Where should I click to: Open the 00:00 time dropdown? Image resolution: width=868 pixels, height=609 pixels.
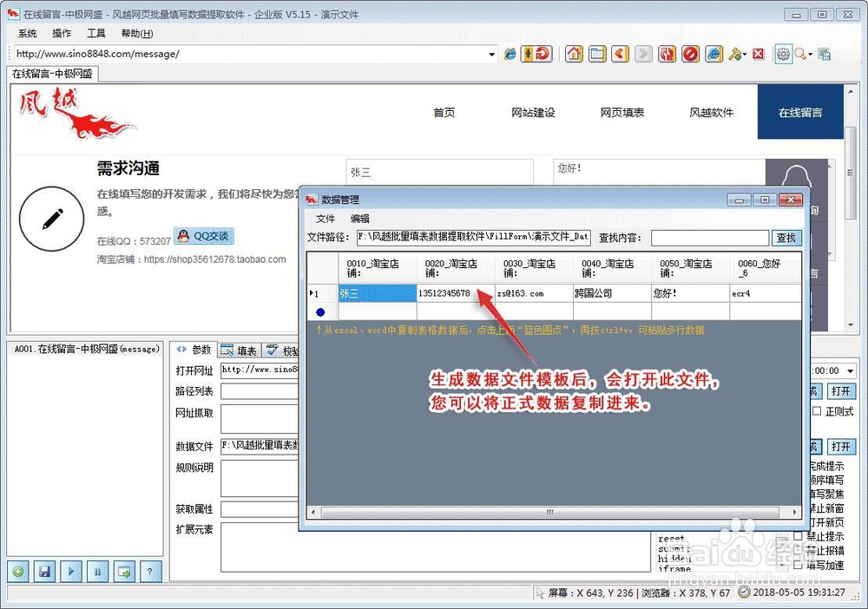[x=851, y=370]
